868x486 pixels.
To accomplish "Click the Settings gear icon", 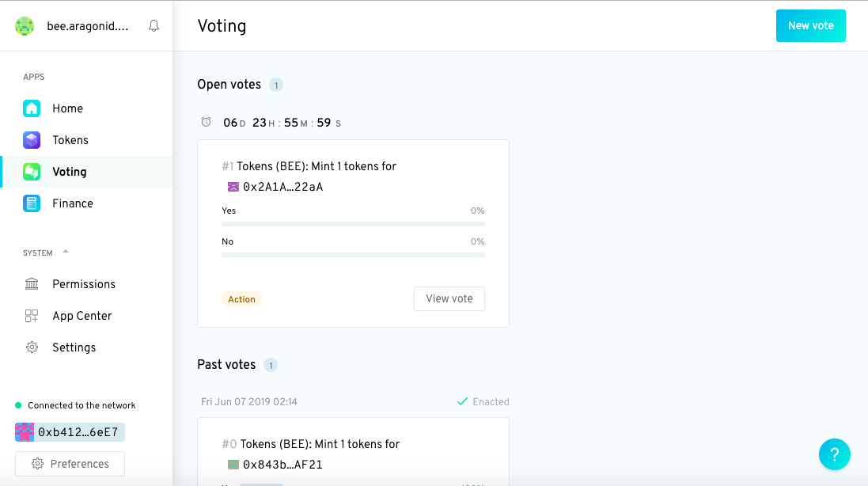I will click(x=32, y=347).
